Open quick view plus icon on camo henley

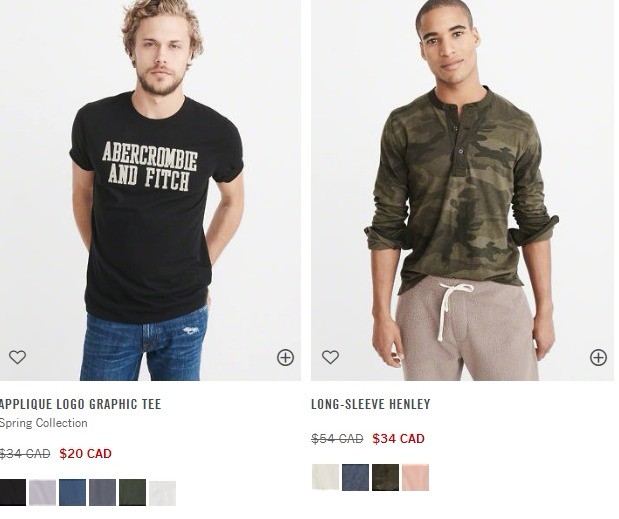(598, 358)
